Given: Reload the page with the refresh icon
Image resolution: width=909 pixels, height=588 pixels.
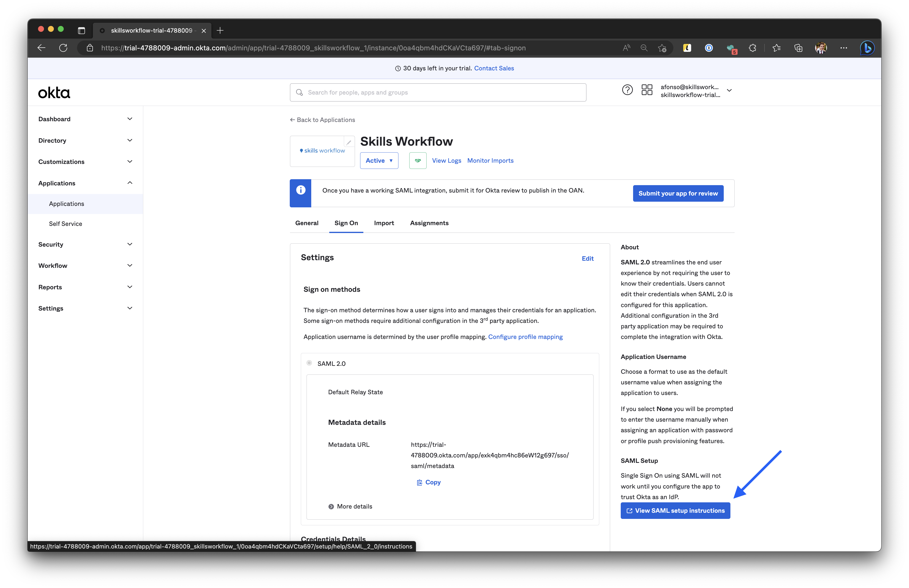Looking at the screenshot, I should (x=63, y=48).
